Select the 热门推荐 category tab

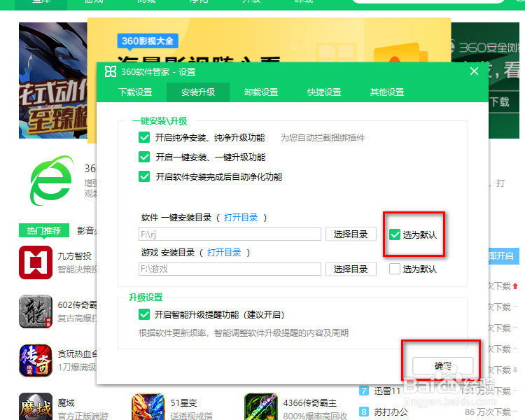coord(44,230)
